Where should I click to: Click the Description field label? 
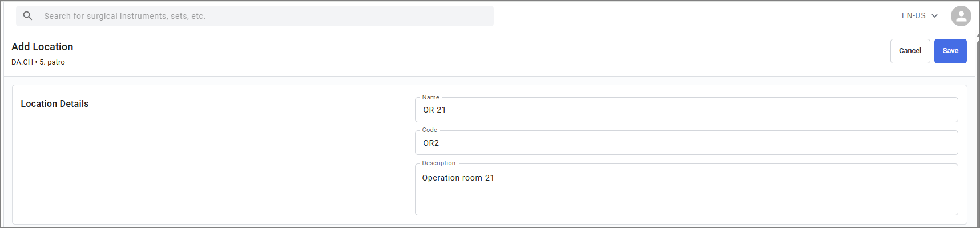point(438,163)
